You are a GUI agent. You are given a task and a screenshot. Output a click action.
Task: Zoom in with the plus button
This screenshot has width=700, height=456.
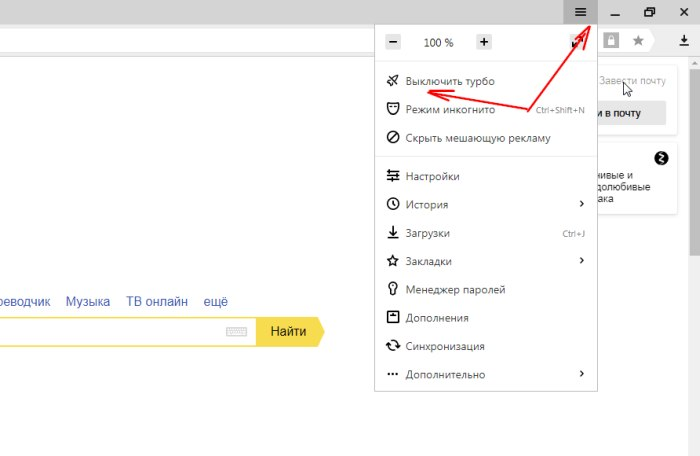(x=484, y=42)
